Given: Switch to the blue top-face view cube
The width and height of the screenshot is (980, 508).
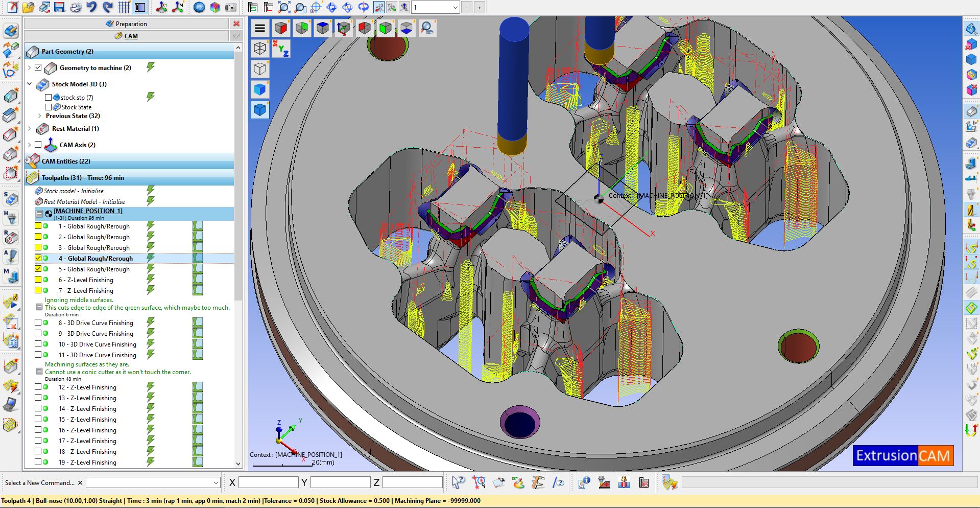Looking at the screenshot, I should coord(322,28).
